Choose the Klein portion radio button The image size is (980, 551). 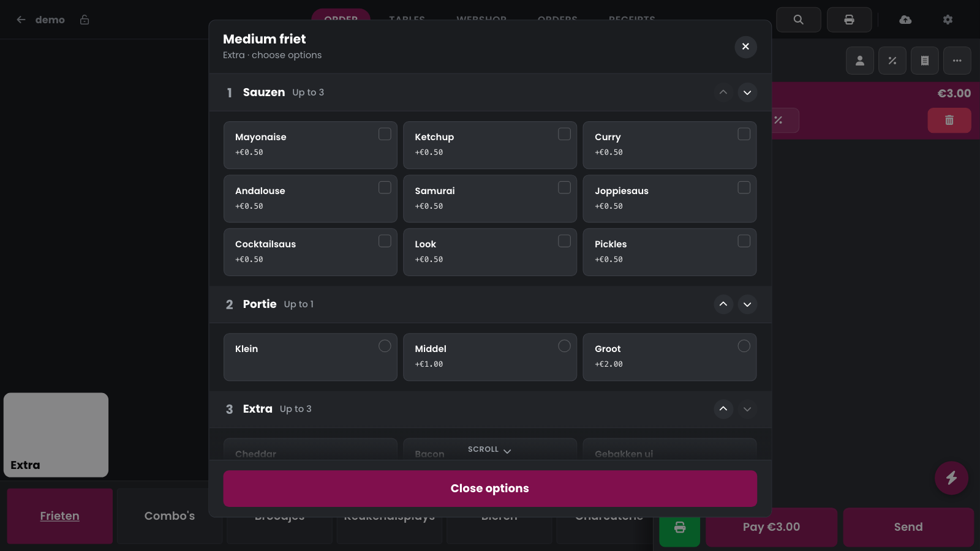385,346
